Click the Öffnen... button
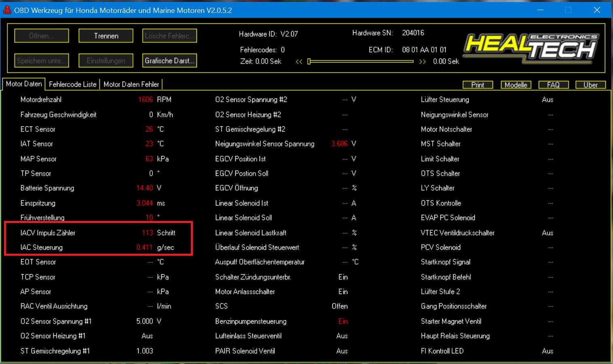Image resolution: width=613 pixels, height=364 pixels. (41, 36)
